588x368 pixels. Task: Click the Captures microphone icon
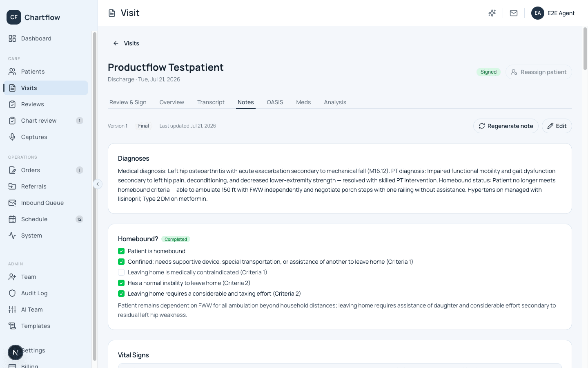click(12, 137)
